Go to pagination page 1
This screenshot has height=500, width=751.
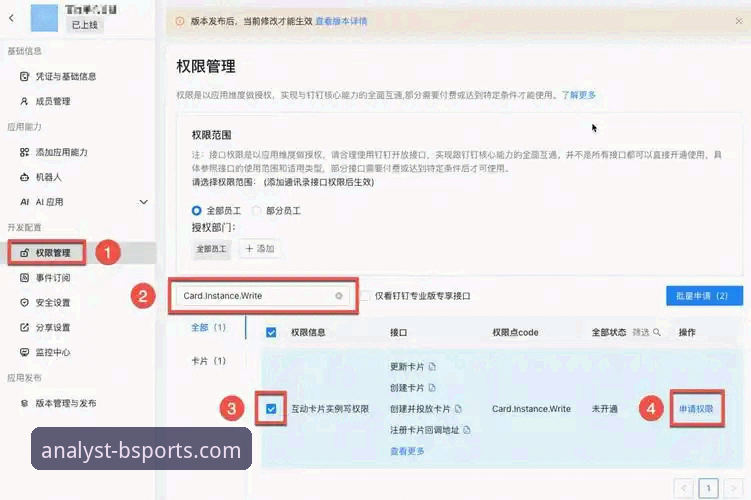coord(708,489)
